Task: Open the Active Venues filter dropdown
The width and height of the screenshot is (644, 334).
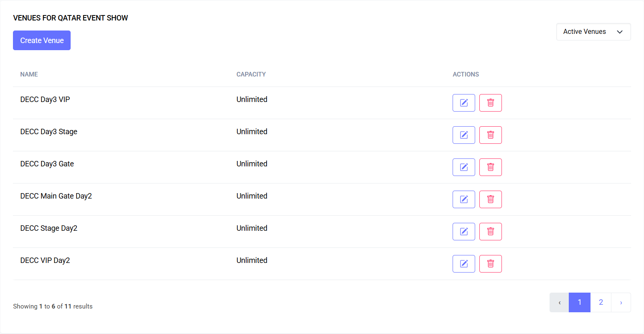Action: 593,32
